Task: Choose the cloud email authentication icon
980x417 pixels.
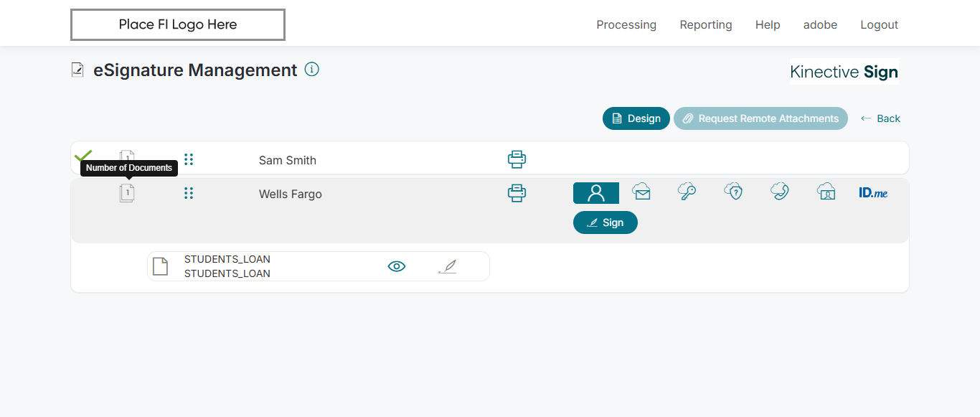Action: [641, 192]
